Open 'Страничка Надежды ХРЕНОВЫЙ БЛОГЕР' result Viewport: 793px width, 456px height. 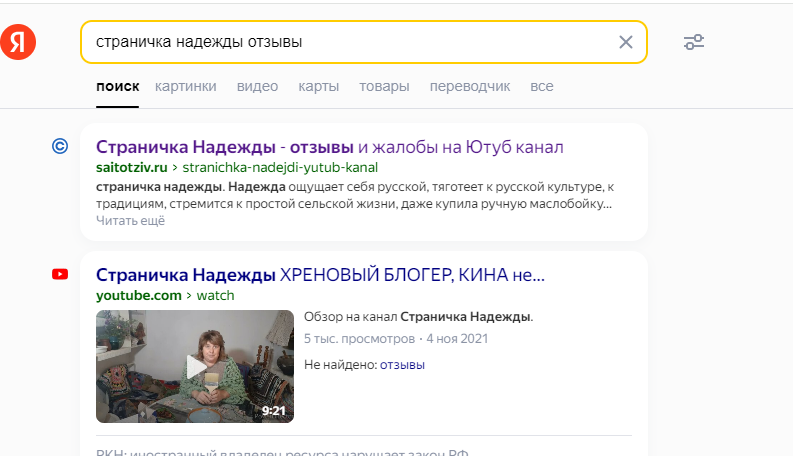pos(320,275)
